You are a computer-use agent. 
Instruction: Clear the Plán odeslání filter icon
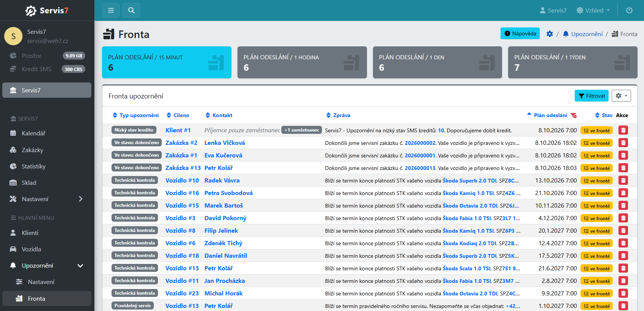point(574,116)
